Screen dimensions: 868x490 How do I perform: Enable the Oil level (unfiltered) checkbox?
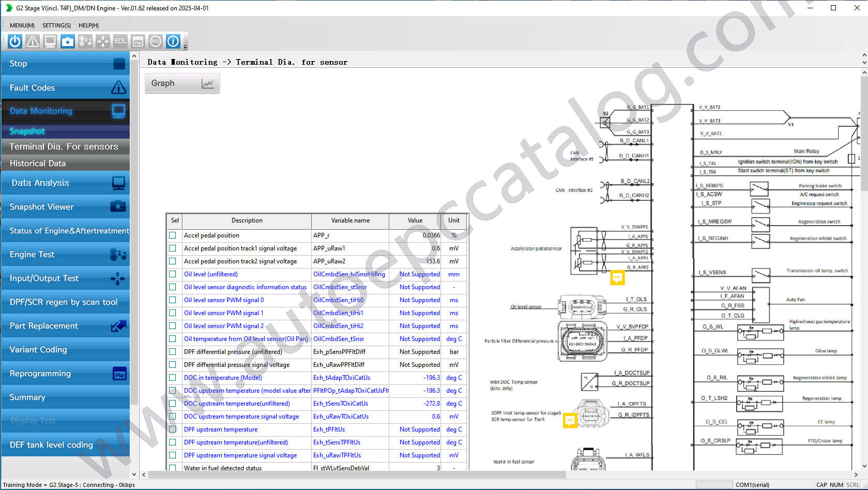[173, 274]
